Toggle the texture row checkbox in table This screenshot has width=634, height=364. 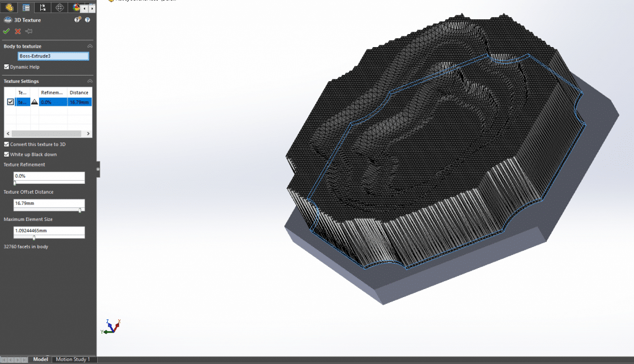click(11, 102)
